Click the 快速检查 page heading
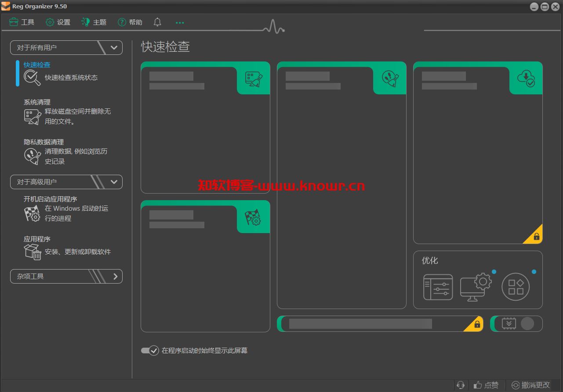The height and width of the screenshot is (392, 563). pyautogui.click(x=165, y=47)
